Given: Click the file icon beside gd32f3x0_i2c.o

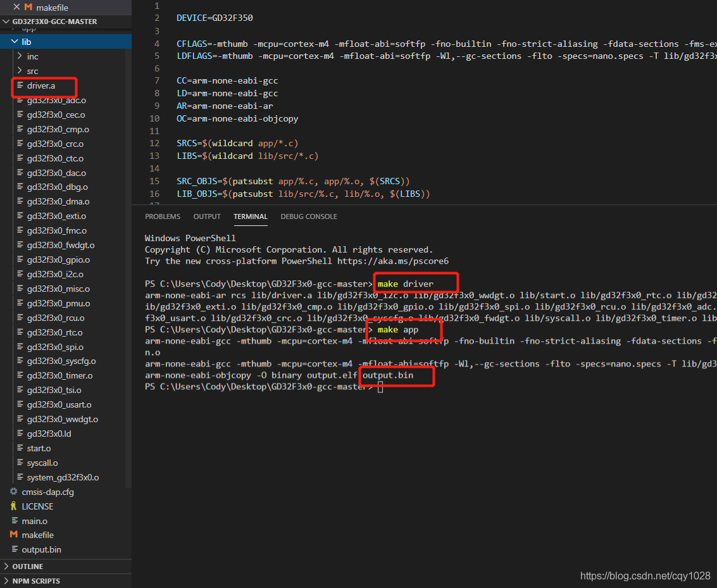Looking at the screenshot, I should (x=20, y=274).
